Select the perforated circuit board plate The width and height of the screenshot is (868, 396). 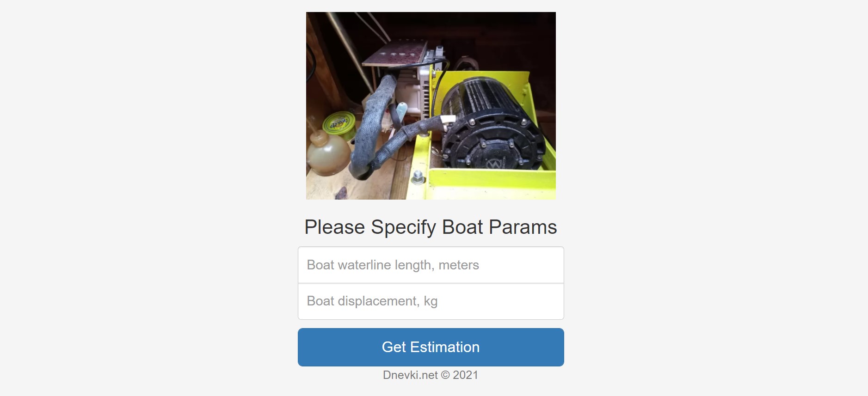click(395, 53)
